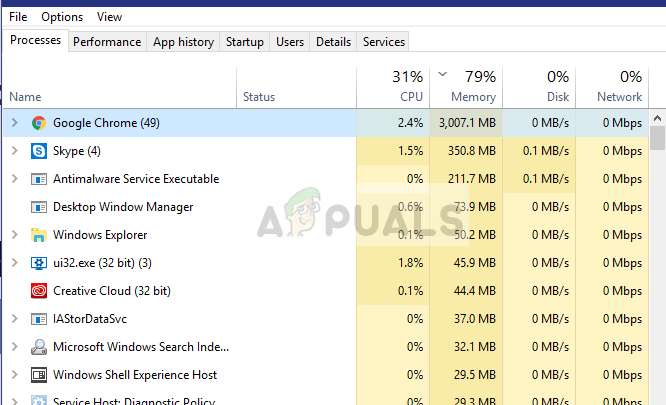Expand the Windows Shell Experience Host row
Image resolution: width=666 pixels, height=405 pixels.
[14, 375]
